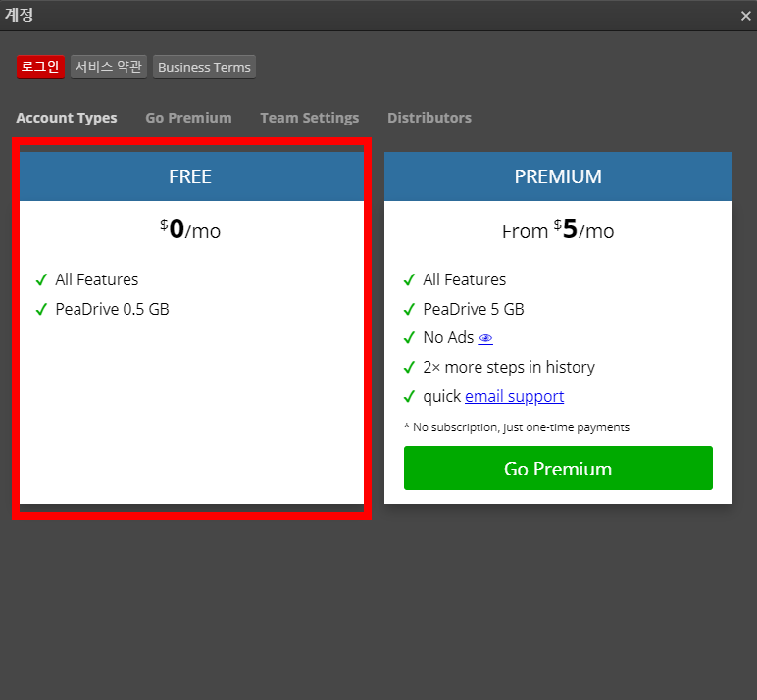This screenshot has height=700, width=757.
Task: Click the No Ads text
Action: 448,338
